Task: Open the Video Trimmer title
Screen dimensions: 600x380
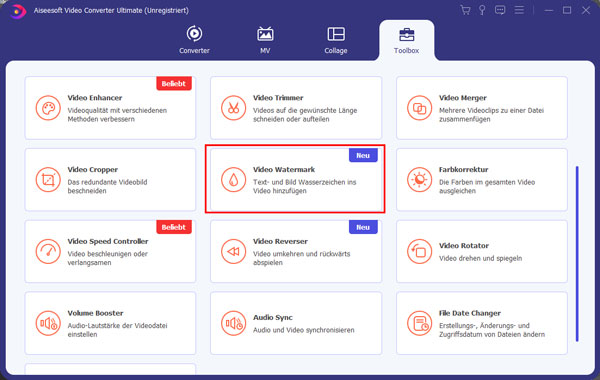Action: 278,98
